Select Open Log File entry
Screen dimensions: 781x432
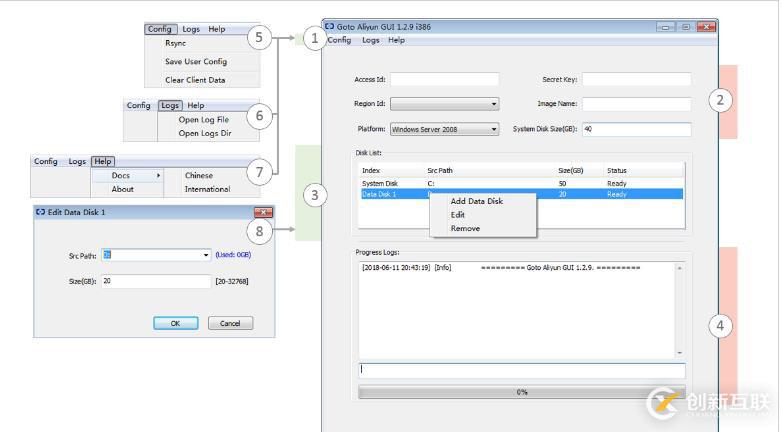204,120
